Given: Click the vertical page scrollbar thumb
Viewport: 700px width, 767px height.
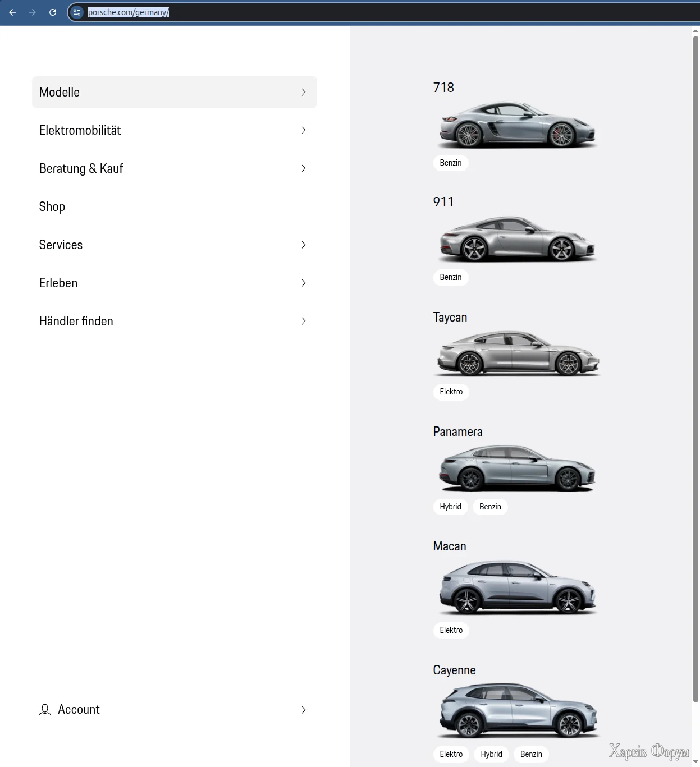Looking at the screenshot, I should 696,369.
